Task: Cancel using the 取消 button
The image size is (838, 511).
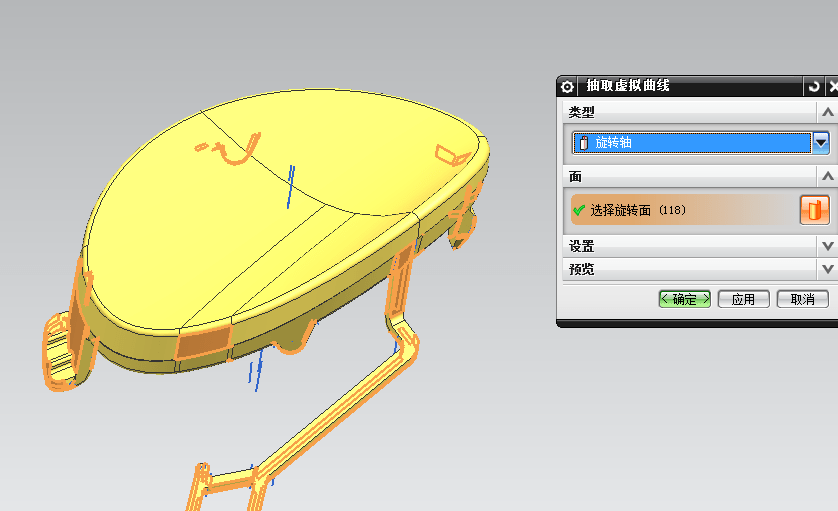Action: (x=802, y=299)
